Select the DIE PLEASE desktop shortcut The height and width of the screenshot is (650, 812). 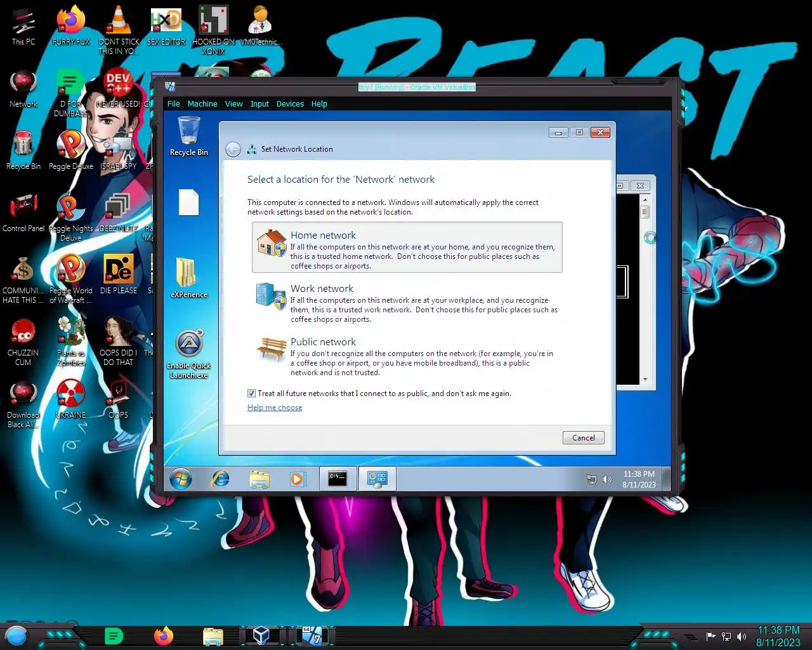(119, 275)
